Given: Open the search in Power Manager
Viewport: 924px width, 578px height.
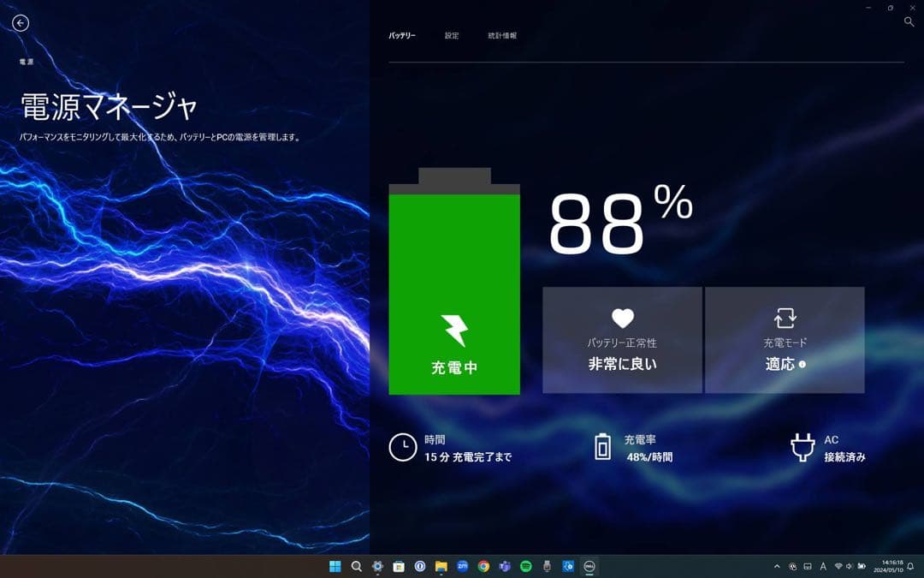Looking at the screenshot, I should 909,21.
